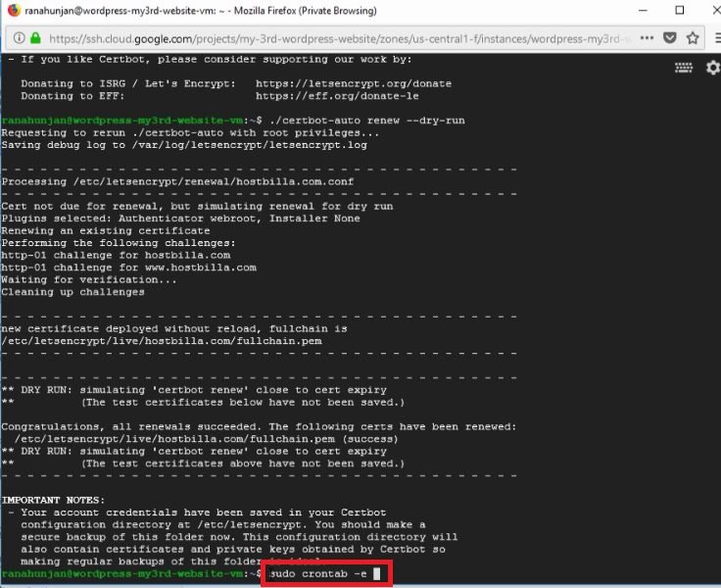Image resolution: width=721 pixels, height=588 pixels.
Task: Click 'Donating to ISRG / Let's Encrypt:' text
Action: [128, 83]
